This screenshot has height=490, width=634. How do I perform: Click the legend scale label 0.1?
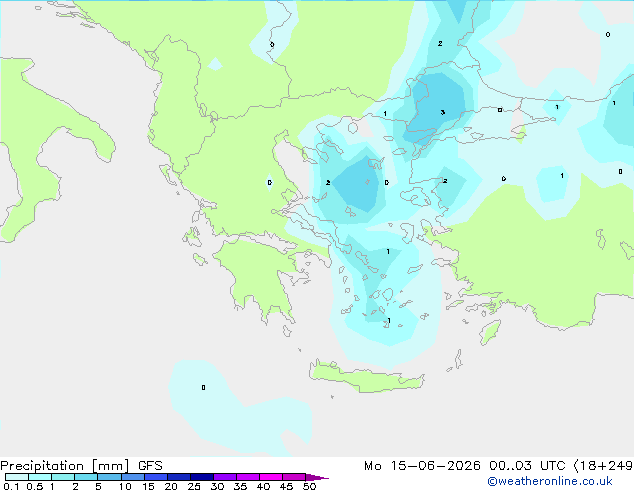tap(11, 486)
